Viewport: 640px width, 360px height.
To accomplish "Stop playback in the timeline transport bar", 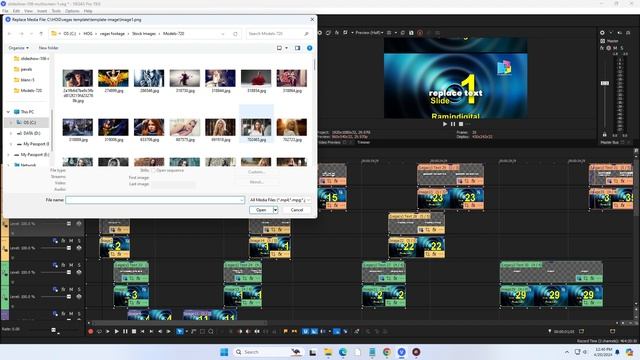I will pos(133,331).
